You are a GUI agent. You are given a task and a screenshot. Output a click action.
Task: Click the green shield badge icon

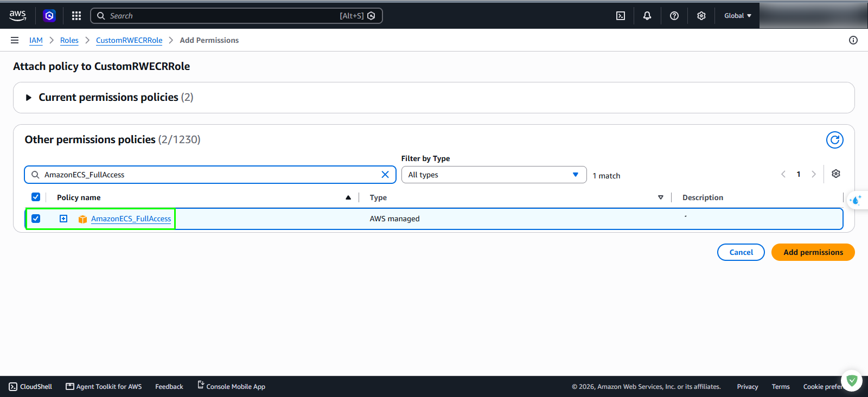[x=852, y=381]
